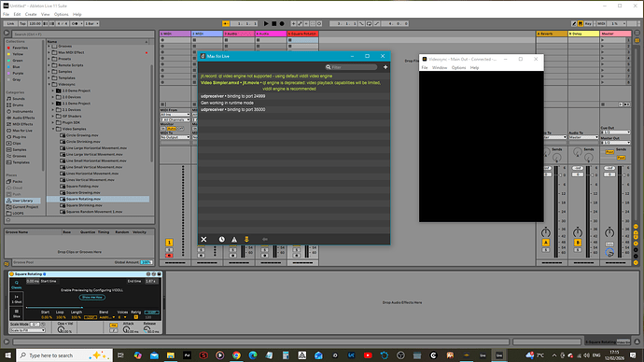Select Circle Growing.mov file
Screen dimensions: 644x362
(82, 135)
